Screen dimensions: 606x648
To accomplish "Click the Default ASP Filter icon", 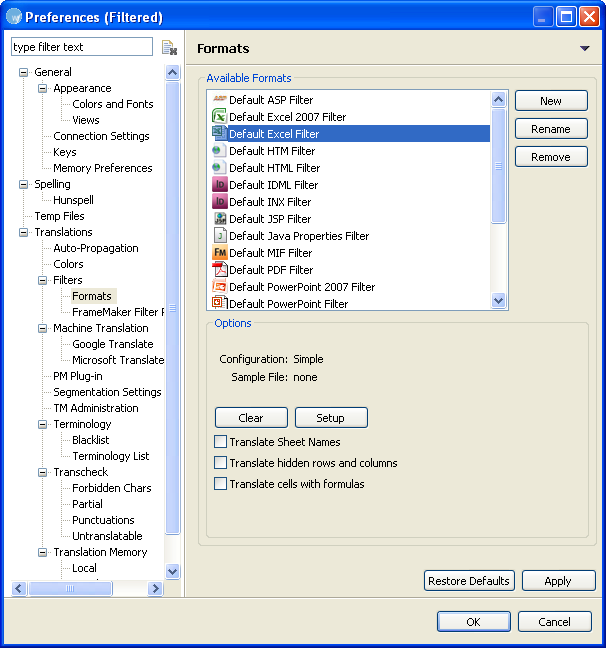I will [x=219, y=99].
